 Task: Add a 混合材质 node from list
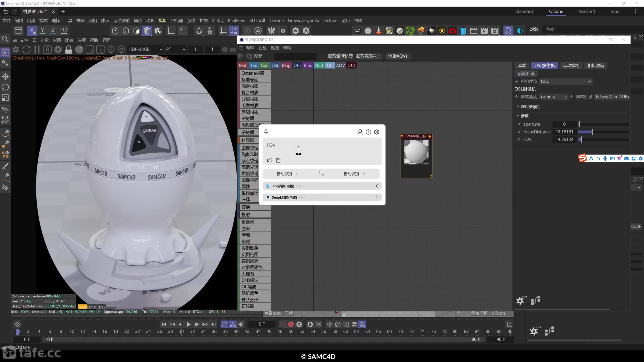coord(255,86)
